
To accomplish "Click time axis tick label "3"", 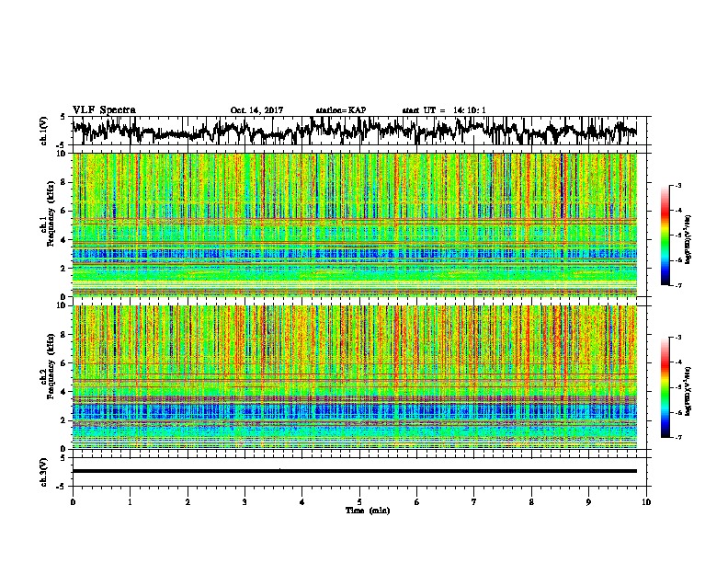I will (245, 502).
